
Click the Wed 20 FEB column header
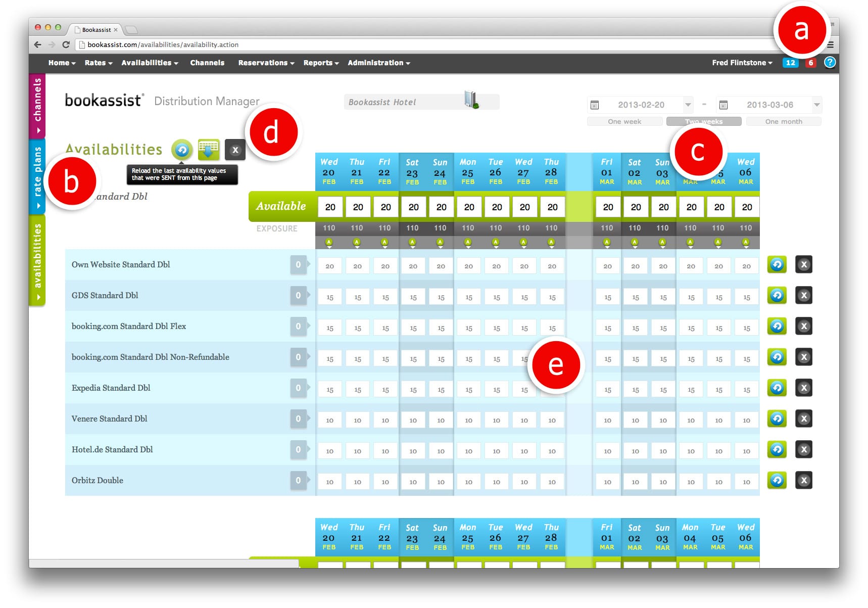tap(329, 172)
